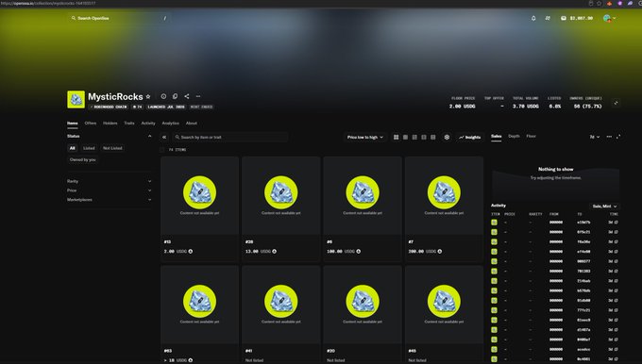Switch to the Offers tab
This screenshot has height=364, width=642.
[91, 124]
